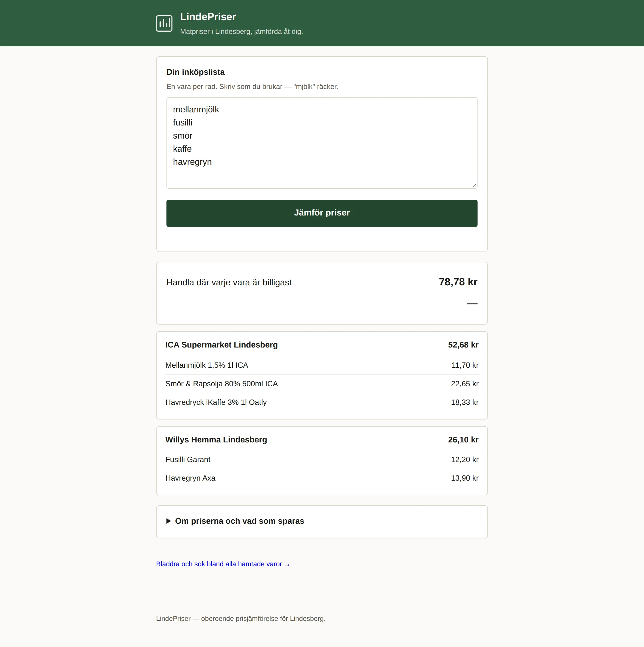This screenshot has width=644, height=647.
Task: Click the 18,33 kr price
Action: click(x=464, y=402)
